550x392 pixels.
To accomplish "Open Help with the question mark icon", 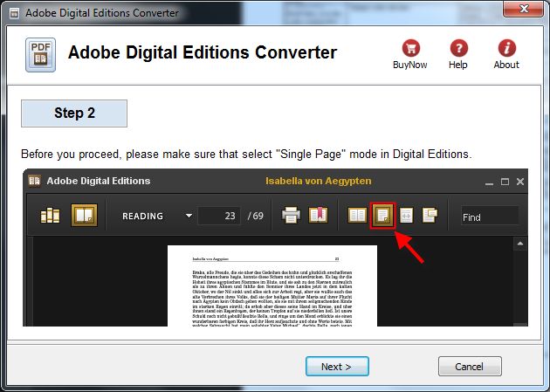I will (459, 48).
